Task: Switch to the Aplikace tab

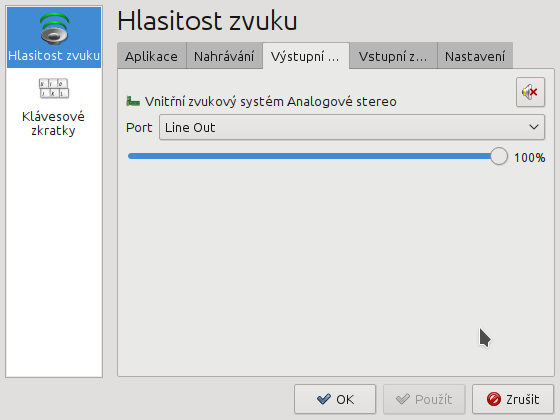Action: (151, 56)
